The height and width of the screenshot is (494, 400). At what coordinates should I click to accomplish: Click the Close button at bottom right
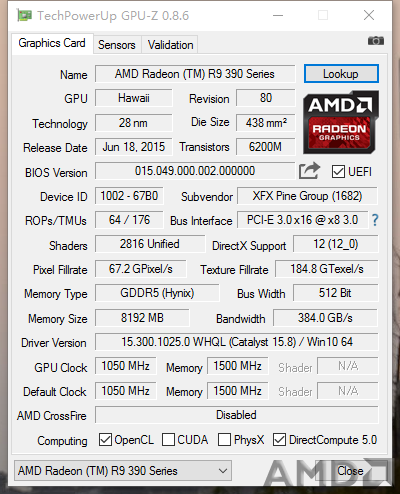(x=350, y=471)
